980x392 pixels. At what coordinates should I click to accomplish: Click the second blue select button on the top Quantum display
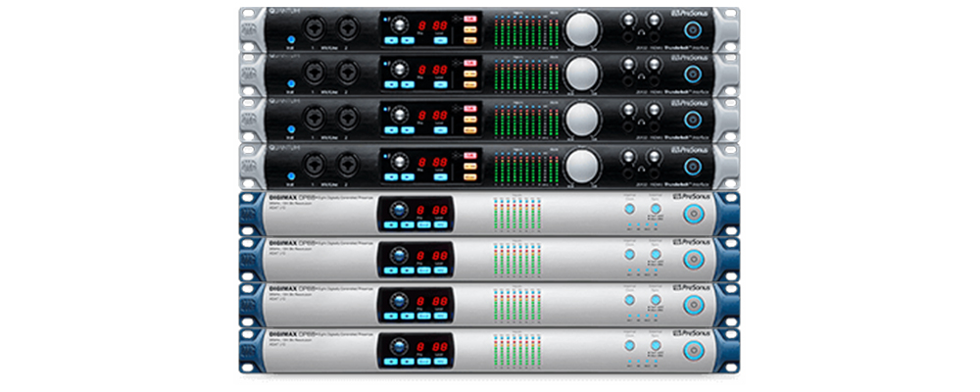click(408, 39)
